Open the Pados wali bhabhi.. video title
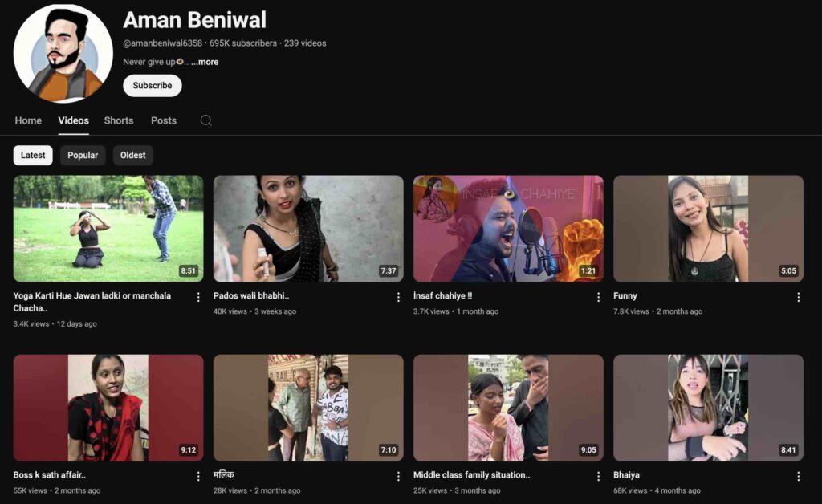 tap(251, 296)
